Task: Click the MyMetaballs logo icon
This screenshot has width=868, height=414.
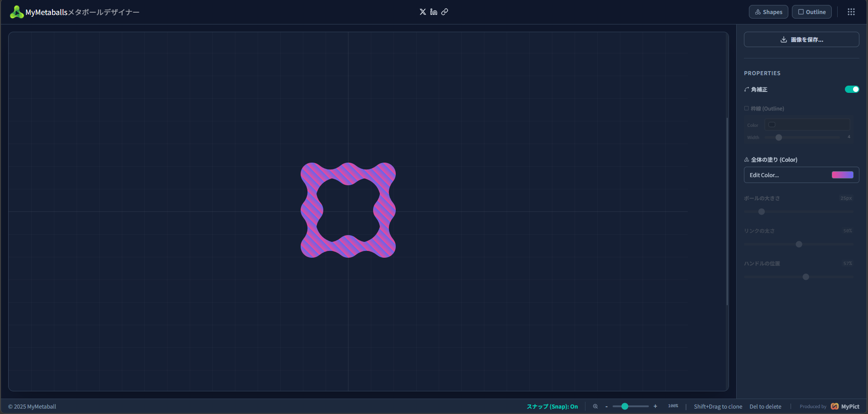Action: [x=17, y=12]
